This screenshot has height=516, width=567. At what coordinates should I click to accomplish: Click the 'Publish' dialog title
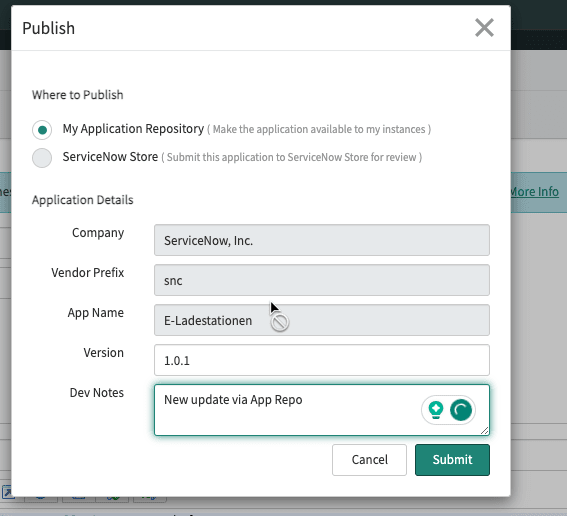coord(48,28)
